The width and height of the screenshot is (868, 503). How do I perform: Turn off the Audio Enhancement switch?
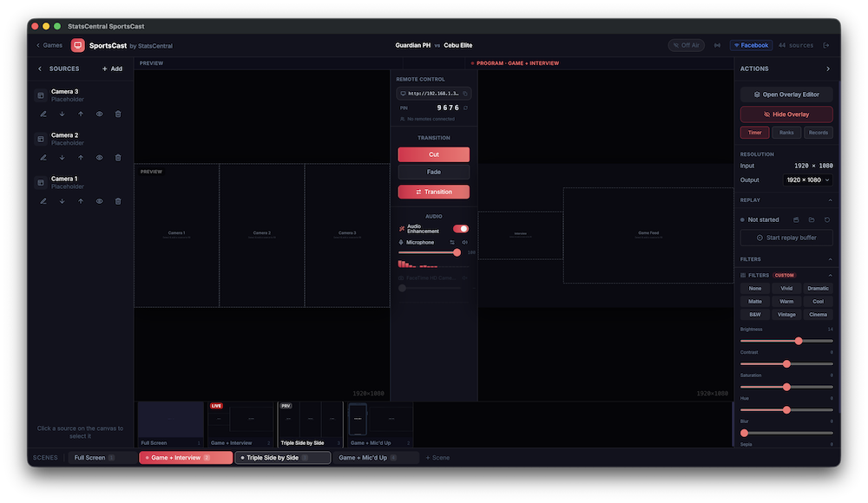tap(461, 229)
